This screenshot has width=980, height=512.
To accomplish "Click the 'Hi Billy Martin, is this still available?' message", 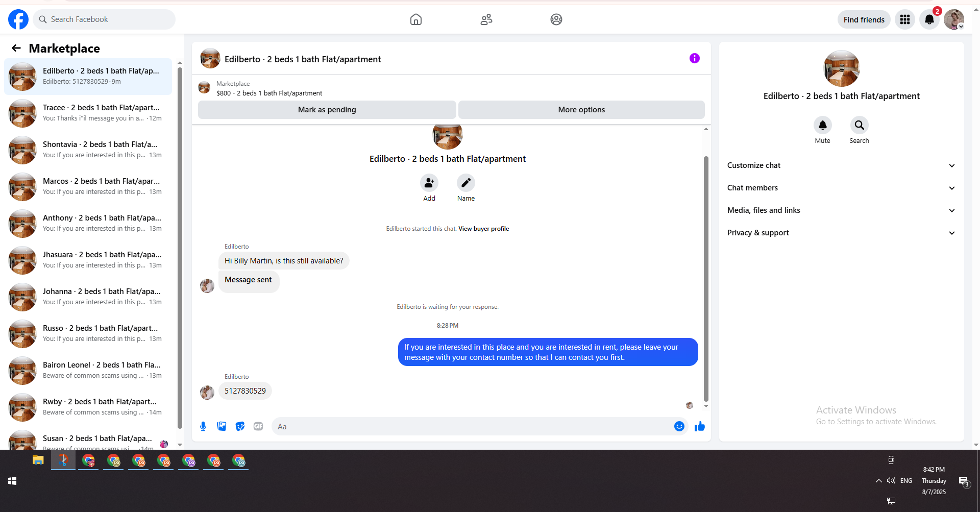I will (284, 261).
